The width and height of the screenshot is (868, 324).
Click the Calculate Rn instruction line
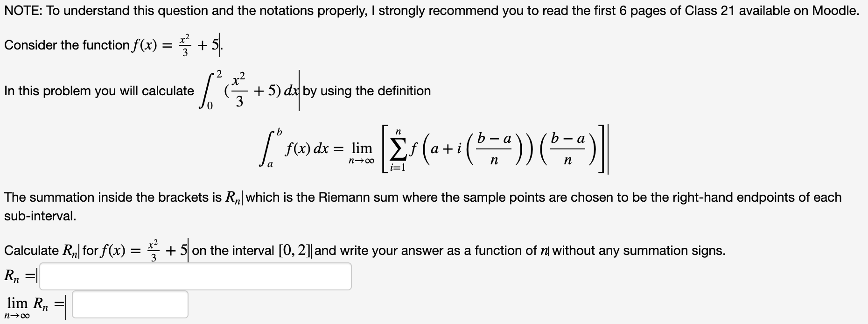tap(280, 250)
